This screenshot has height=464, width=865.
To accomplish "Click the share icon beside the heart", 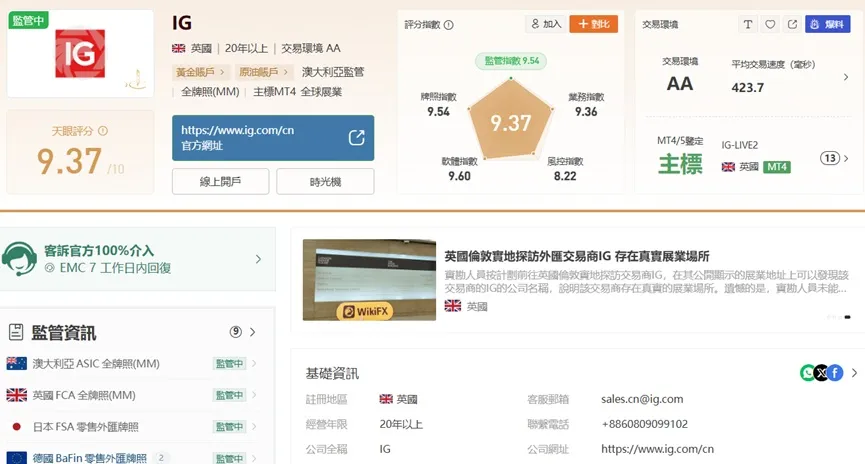I will (792, 24).
